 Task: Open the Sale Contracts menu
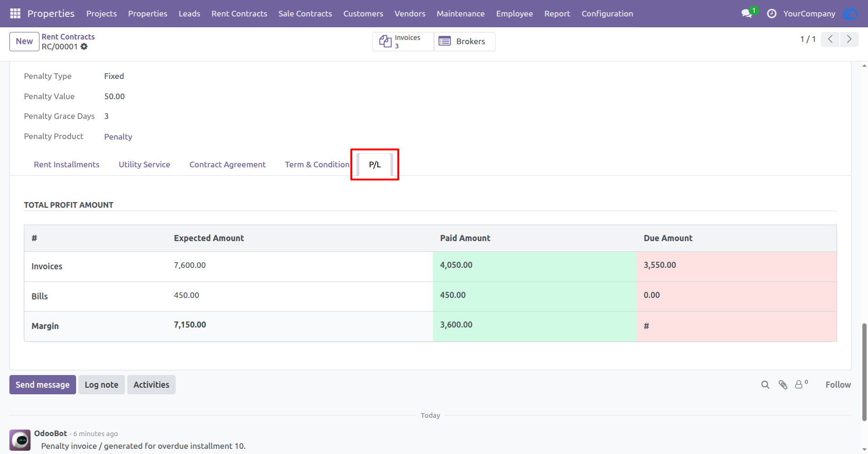click(x=305, y=14)
